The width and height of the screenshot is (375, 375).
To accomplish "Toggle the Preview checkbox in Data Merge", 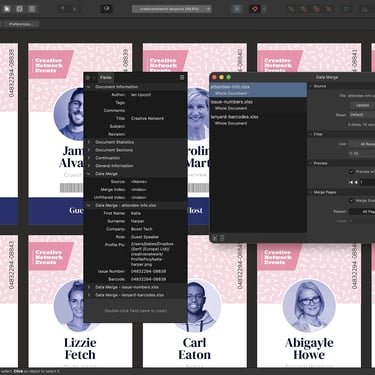I will (x=351, y=171).
